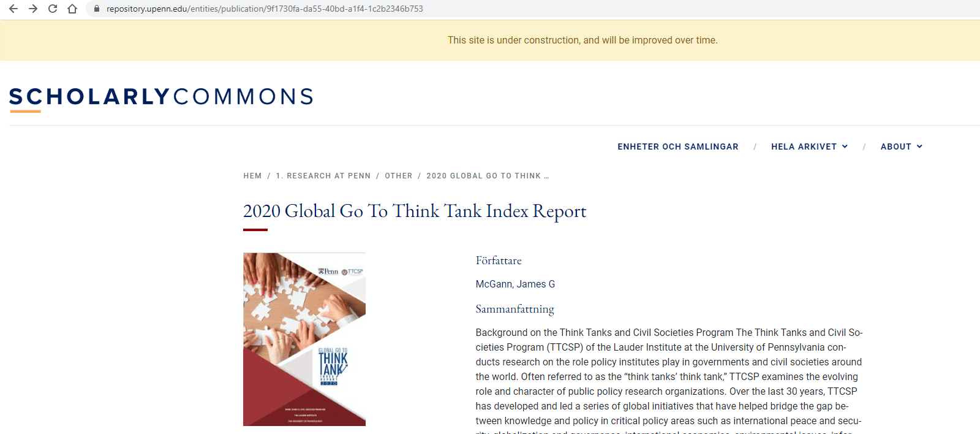Open the 1. Research at Penn breadcrumb

coord(323,176)
